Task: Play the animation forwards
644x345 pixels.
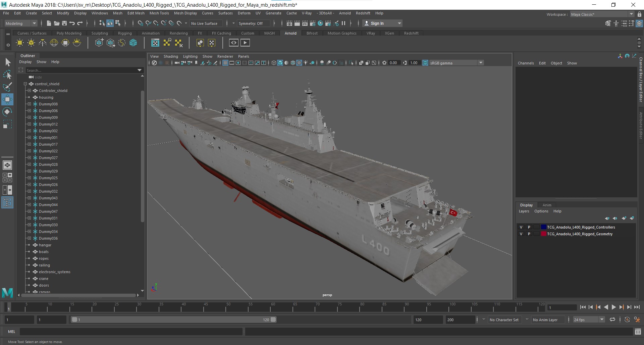Action: (x=614, y=307)
